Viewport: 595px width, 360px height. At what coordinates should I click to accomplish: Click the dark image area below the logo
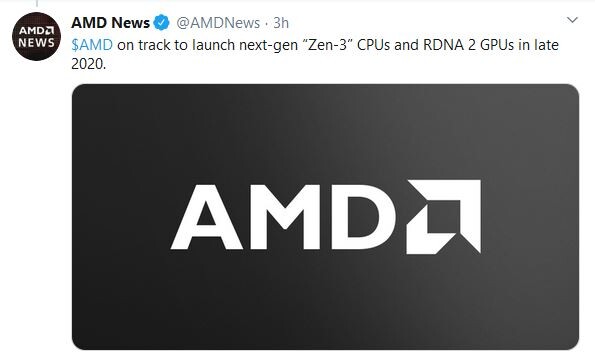[x=325, y=303]
